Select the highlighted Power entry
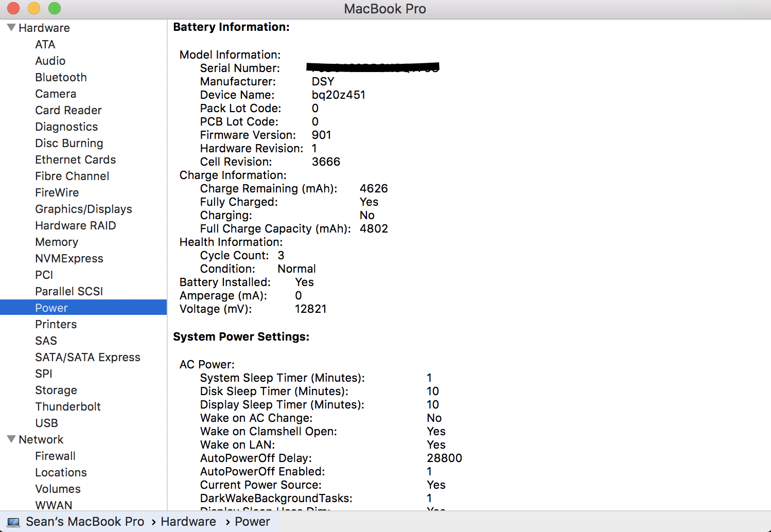 coord(83,308)
